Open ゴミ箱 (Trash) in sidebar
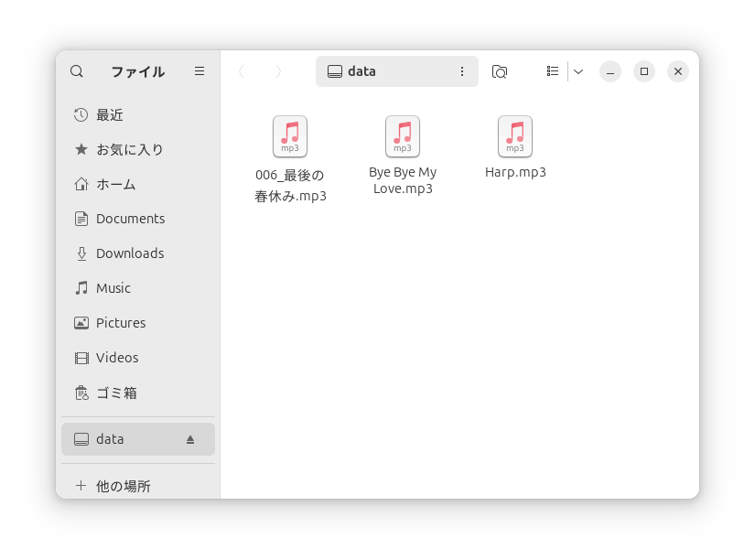Screen dimensions: 755x560 click(x=116, y=393)
